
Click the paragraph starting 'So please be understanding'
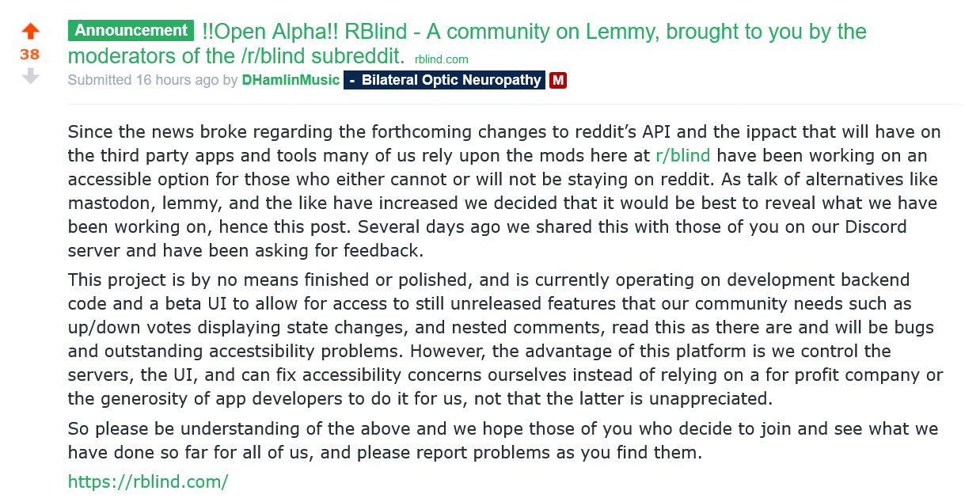point(503,442)
